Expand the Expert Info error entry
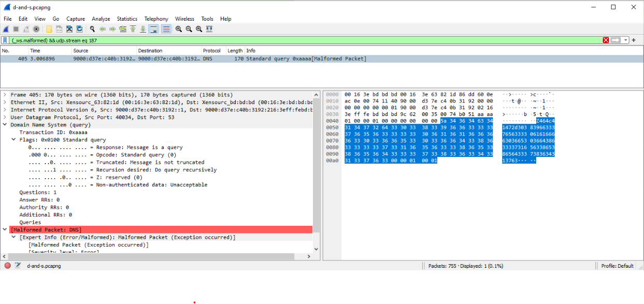The height and width of the screenshot is (304, 644). 12,237
